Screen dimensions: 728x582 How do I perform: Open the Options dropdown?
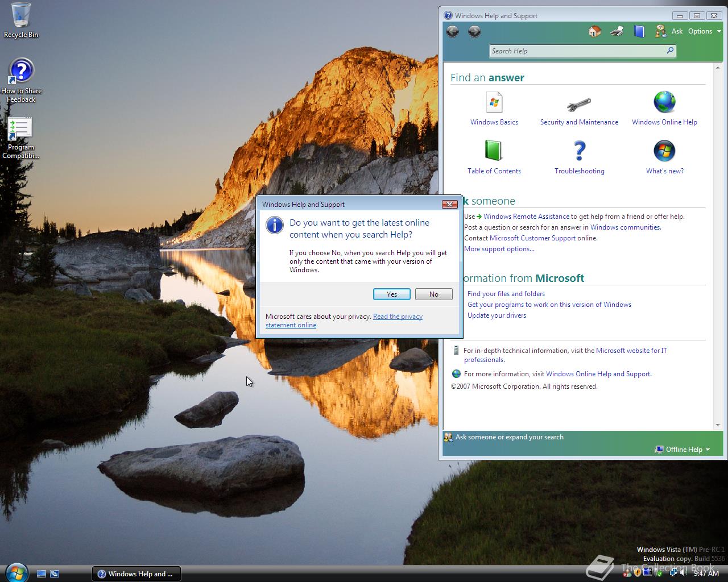click(701, 31)
